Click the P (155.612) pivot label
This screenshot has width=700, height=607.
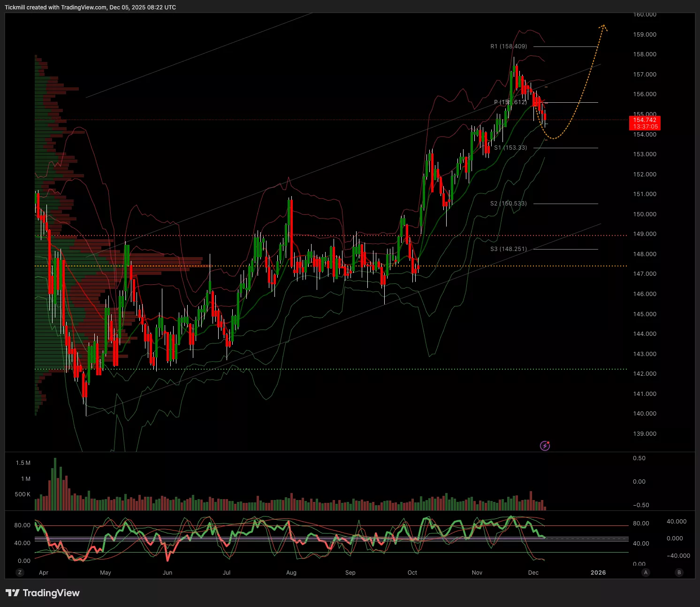[510, 102]
